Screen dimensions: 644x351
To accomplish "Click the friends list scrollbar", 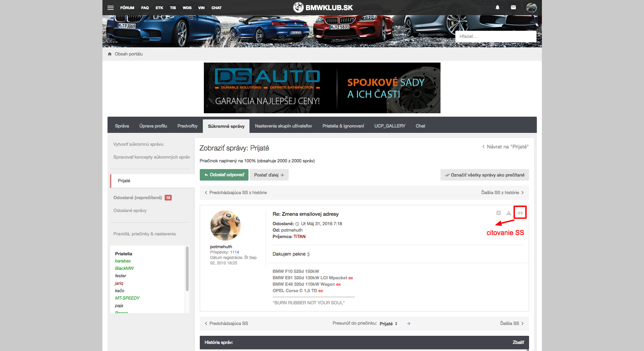I will coord(187,269).
